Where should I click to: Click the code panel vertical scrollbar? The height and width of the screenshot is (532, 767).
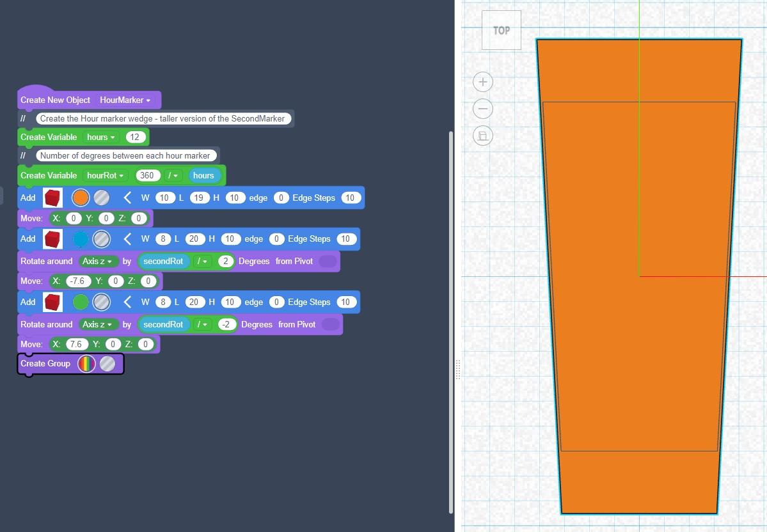pos(450,322)
